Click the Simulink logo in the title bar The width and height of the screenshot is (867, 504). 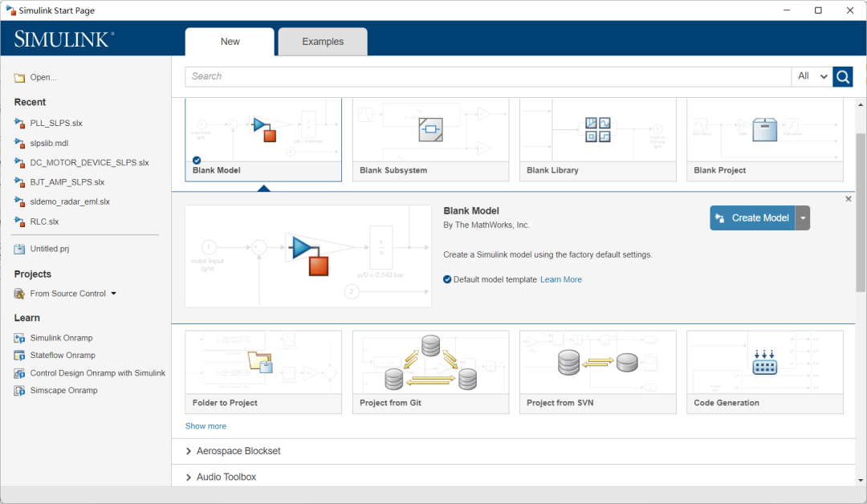[x=10, y=10]
